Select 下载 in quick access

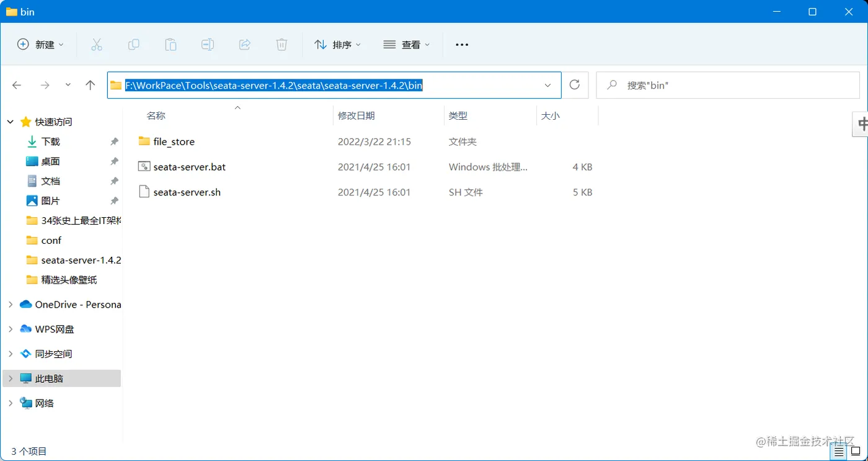point(51,141)
